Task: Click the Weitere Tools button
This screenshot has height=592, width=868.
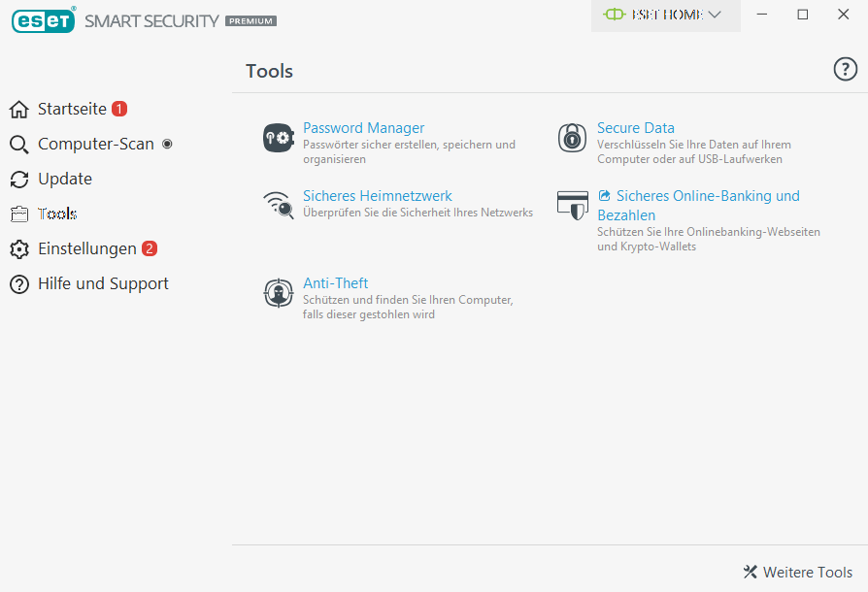Action: pyautogui.click(x=798, y=572)
